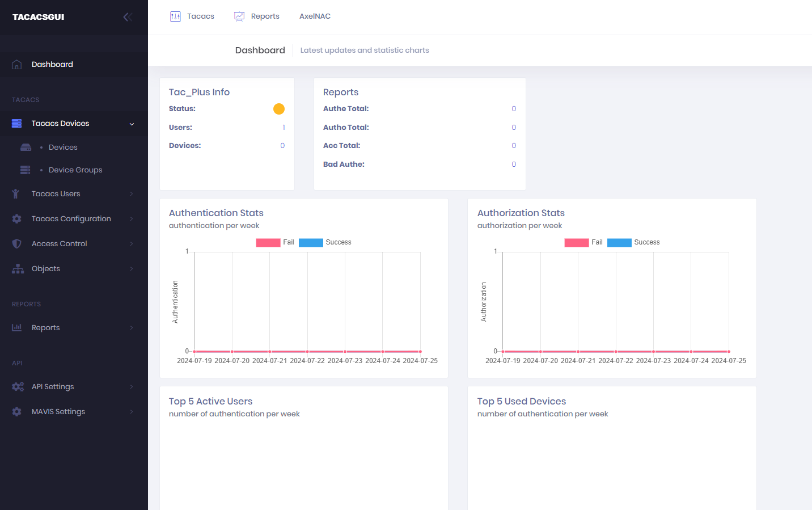The width and height of the screenshot is (812, 510).
Task: Click Fail color swatch in Authorization legend
Action: click(x=577, y=242)
